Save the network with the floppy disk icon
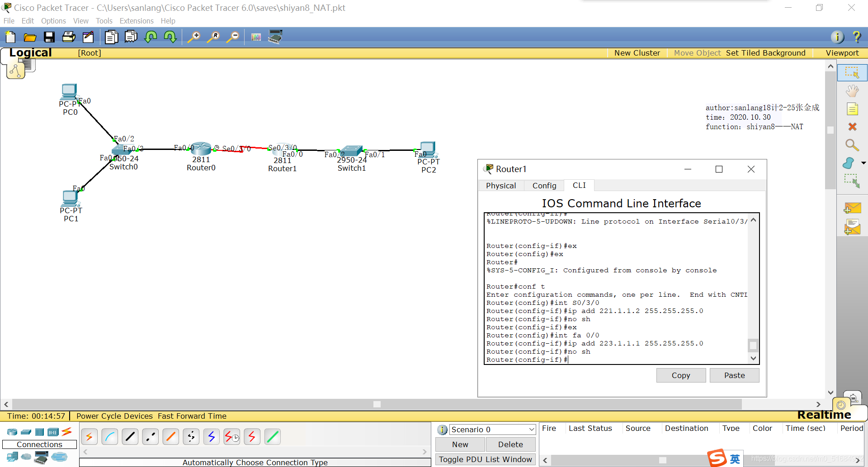 [49, 37]
